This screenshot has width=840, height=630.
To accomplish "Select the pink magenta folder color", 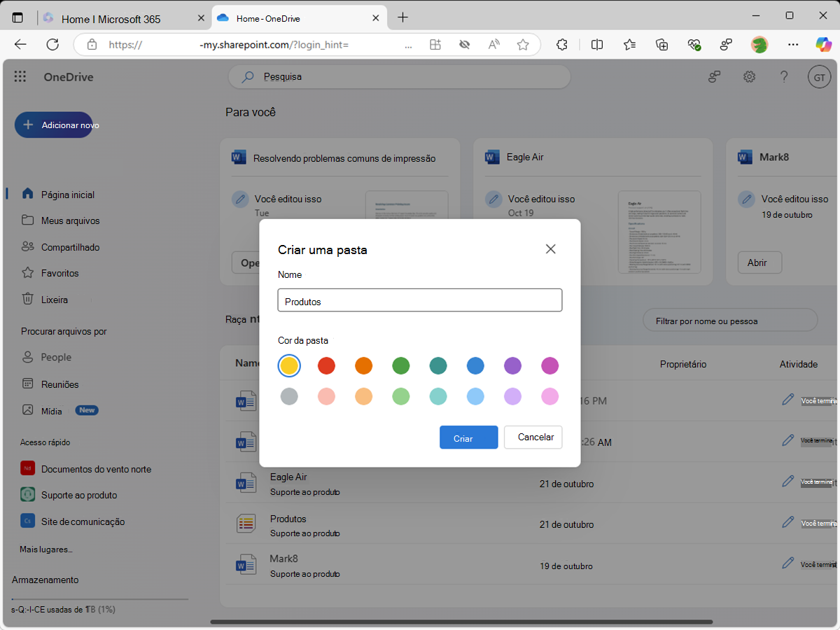I will 549,365.
